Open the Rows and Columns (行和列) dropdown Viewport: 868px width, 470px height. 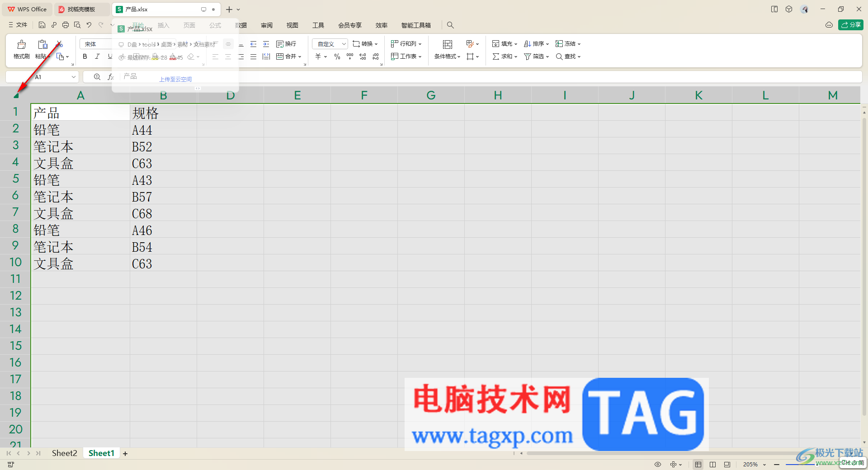click(x=406, y=44)
